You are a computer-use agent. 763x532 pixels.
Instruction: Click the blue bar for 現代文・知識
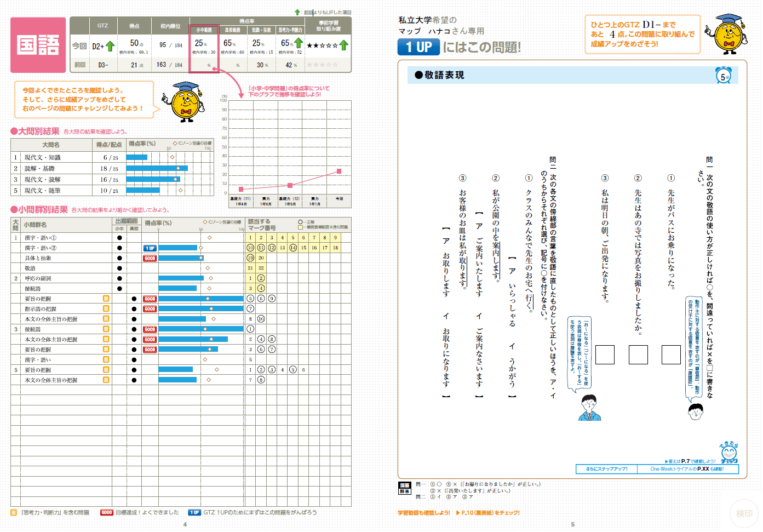pos(137,157)
